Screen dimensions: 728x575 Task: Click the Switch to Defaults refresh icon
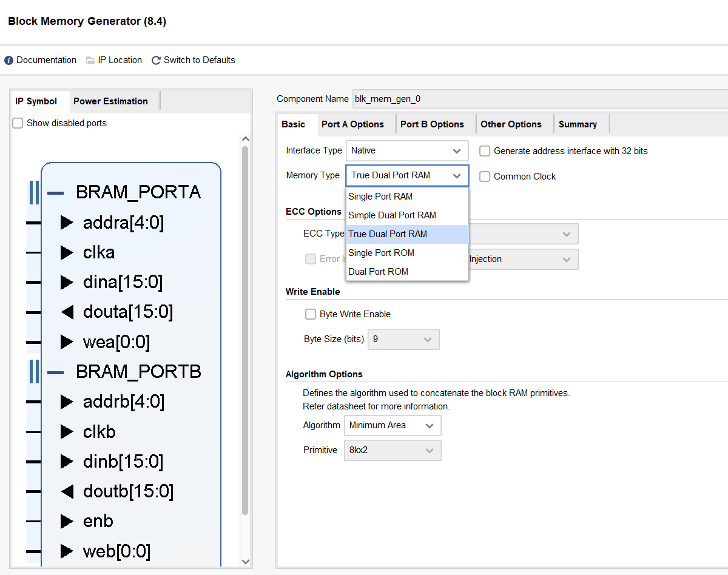click(x=156, y=61)
